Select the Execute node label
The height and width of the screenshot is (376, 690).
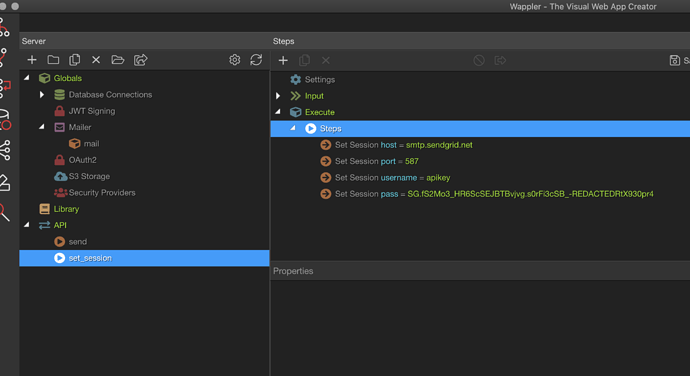[319, 112]
